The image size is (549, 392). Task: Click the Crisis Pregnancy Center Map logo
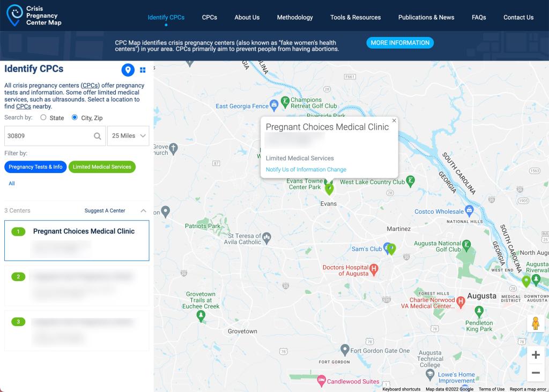34,16
